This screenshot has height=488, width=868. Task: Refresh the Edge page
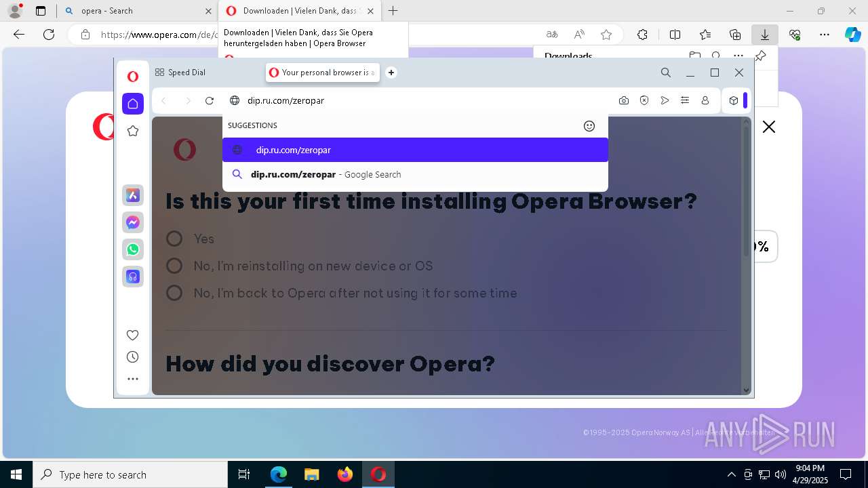click(x=49, y=35)
